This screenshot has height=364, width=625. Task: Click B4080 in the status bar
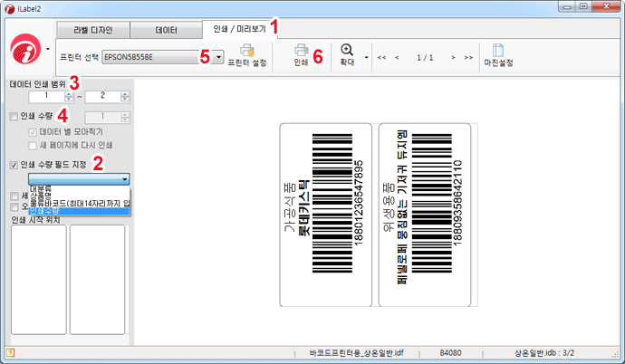point(450,353)
